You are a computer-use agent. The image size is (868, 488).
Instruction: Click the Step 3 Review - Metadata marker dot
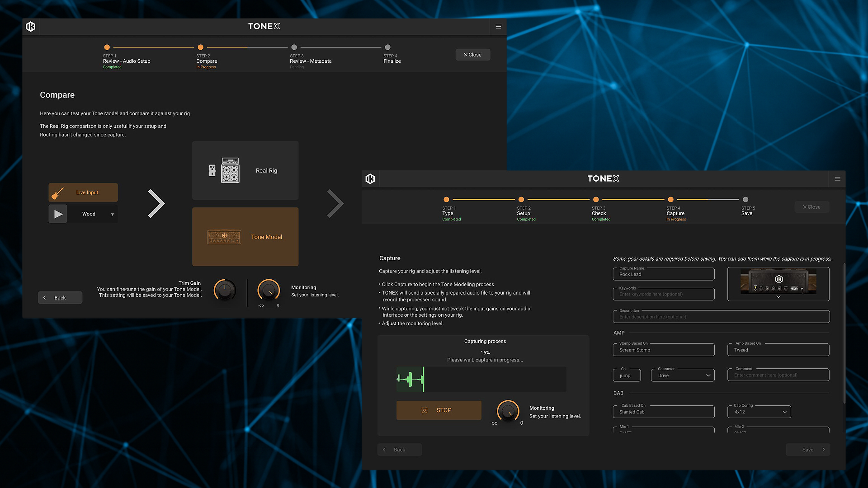[x=294, y=47]
